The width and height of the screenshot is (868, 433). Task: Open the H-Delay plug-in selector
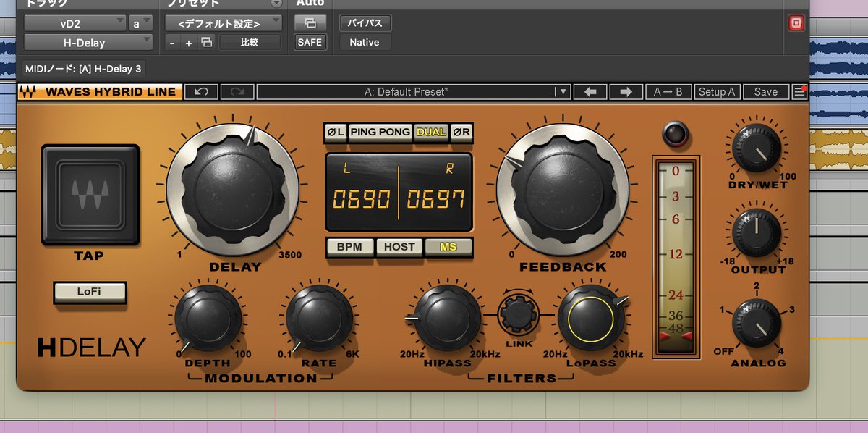pos(88,43)
